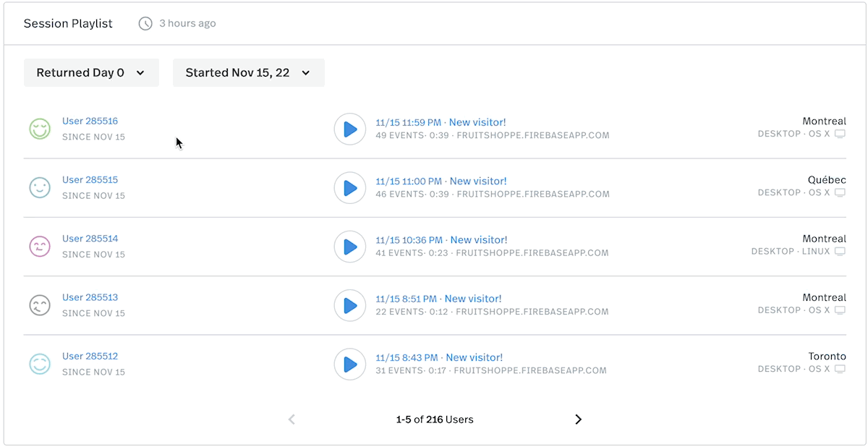This screenshot has width=868, height=447.
Task: Click SINCE NOV 15 under User 285514
Action: pyautogui.click(x=93, y=255)
